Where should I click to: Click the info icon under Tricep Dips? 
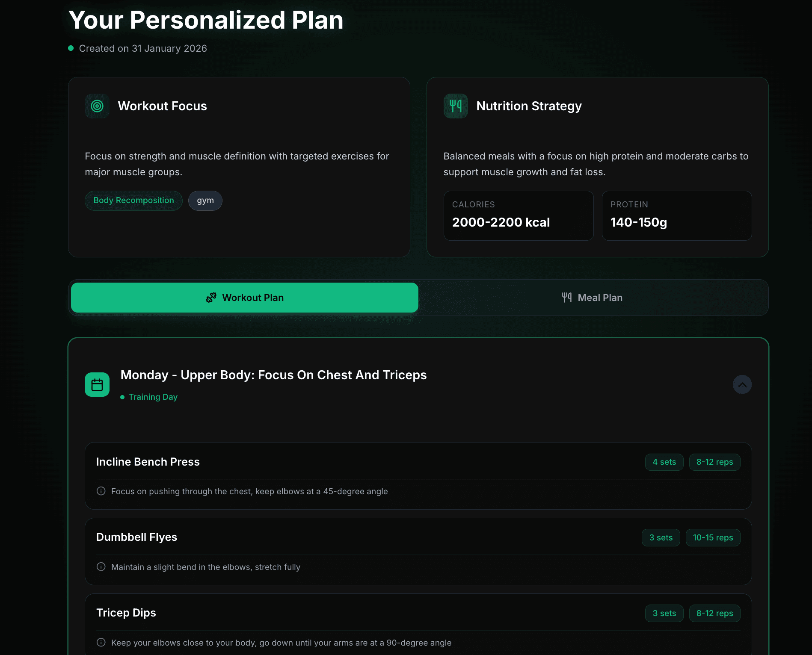pos(101,642)
